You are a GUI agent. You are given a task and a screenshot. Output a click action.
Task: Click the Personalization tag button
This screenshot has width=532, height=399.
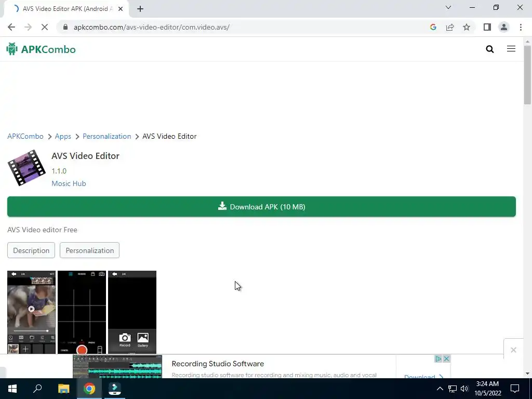coord(89,250)
